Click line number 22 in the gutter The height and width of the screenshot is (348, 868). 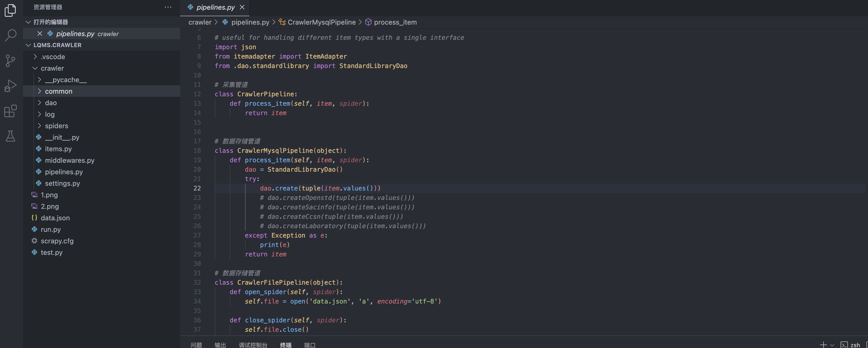tap(197, 188)
